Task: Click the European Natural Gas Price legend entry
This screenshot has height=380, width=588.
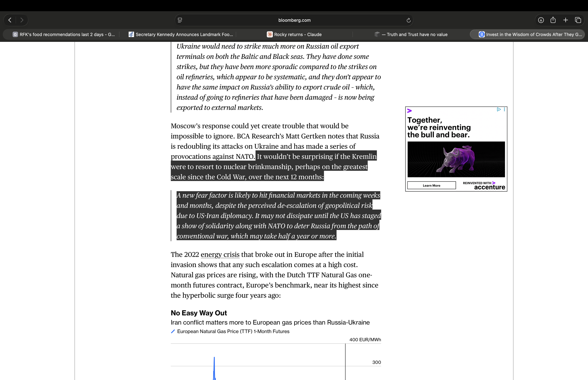Action: (x=230, y=331)
